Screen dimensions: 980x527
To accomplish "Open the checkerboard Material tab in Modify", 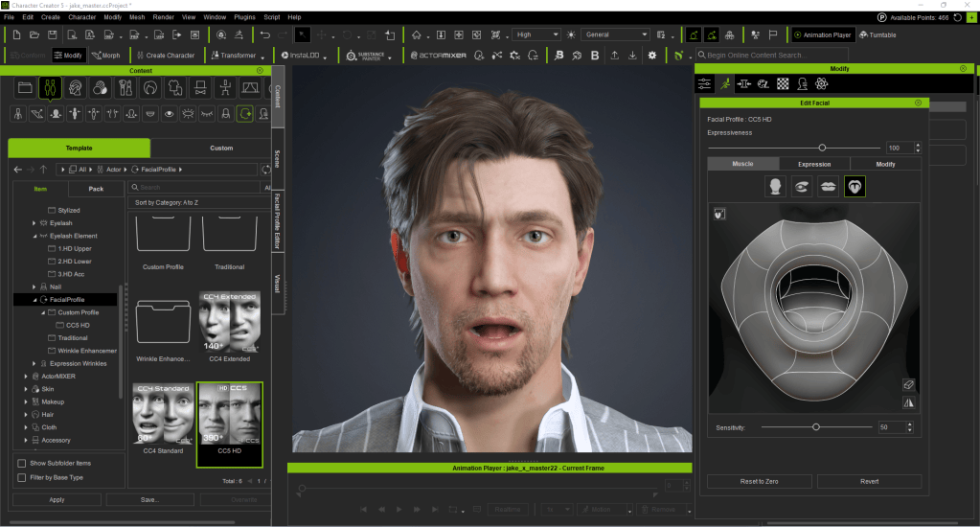I will [x=783, y=83].
